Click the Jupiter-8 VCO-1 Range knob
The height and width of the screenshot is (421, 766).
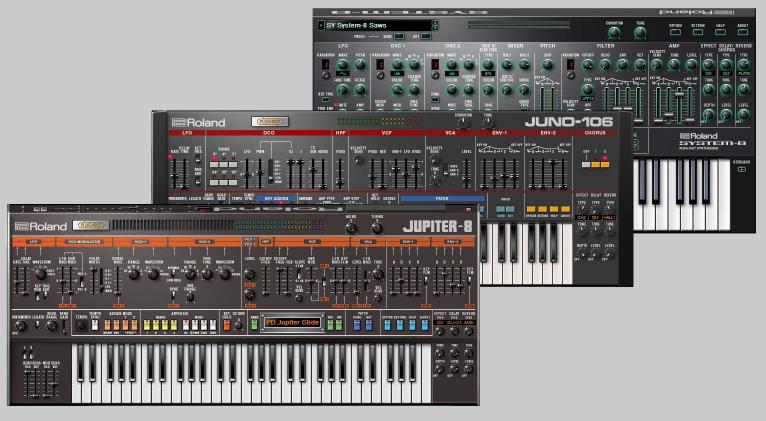(x=134, y=274)
